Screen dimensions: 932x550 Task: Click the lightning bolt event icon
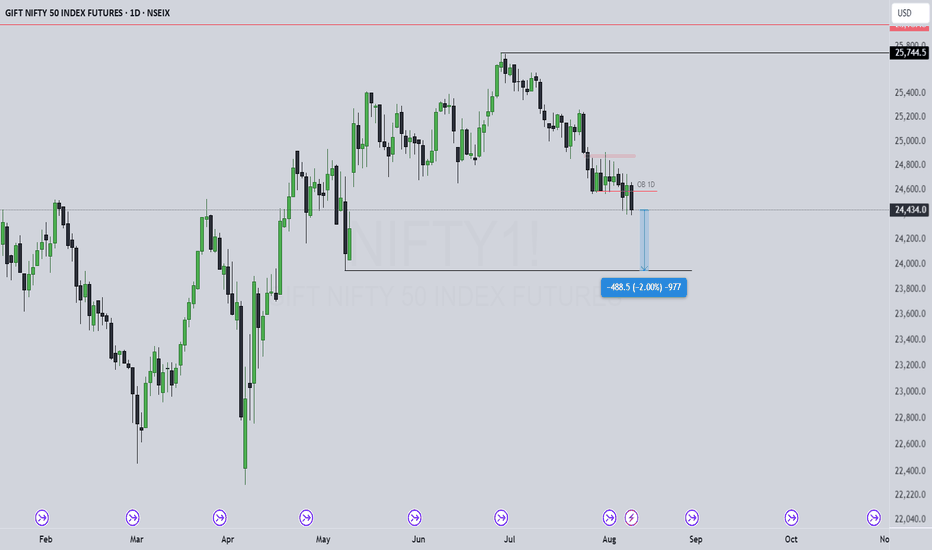631,518
